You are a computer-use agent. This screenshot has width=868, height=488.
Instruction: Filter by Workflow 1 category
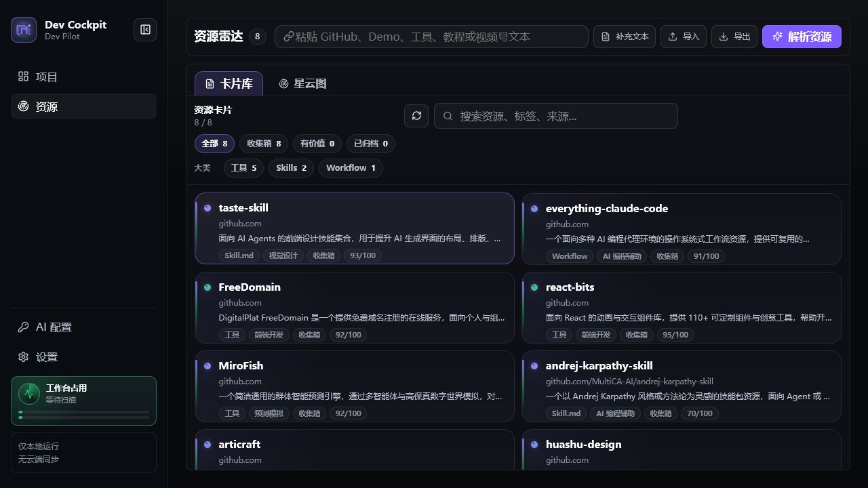click(351, 168)
